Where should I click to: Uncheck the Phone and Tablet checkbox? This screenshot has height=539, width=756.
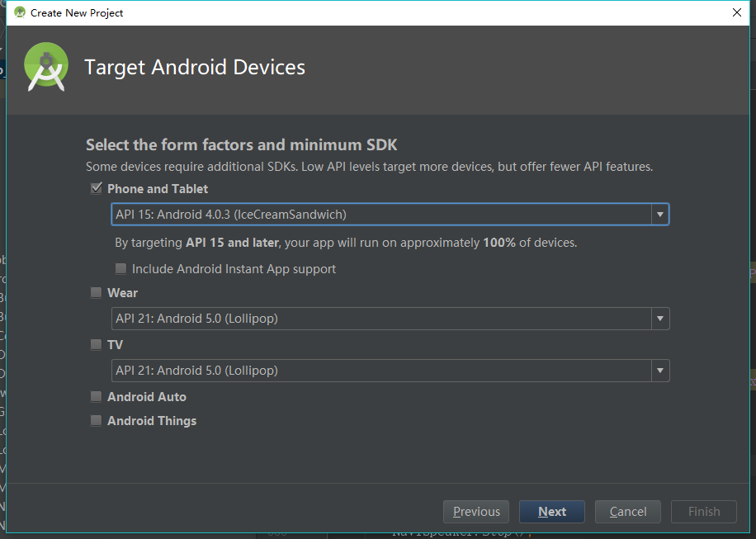click(x=97, y=188)
